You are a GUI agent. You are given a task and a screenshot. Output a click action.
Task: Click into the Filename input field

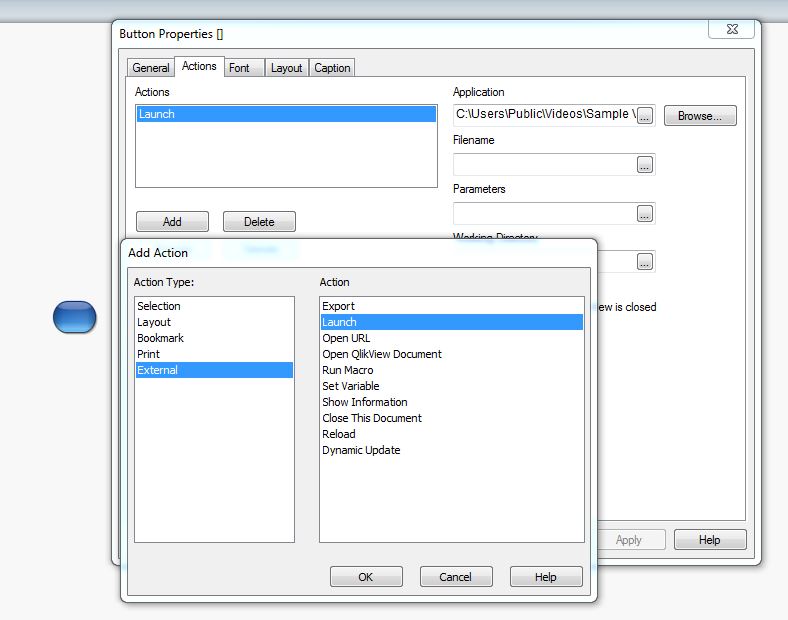click(x=545, y=164)
